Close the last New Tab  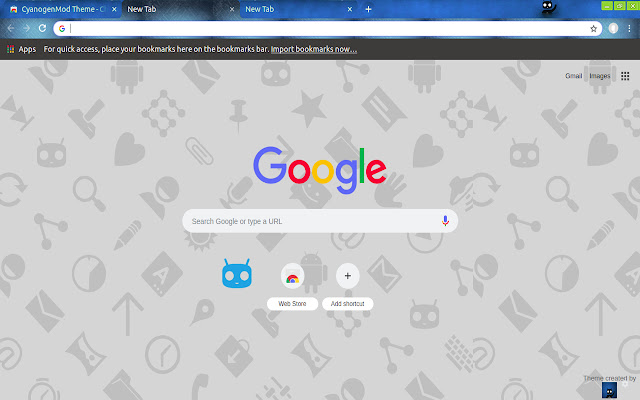click(349, 9)
